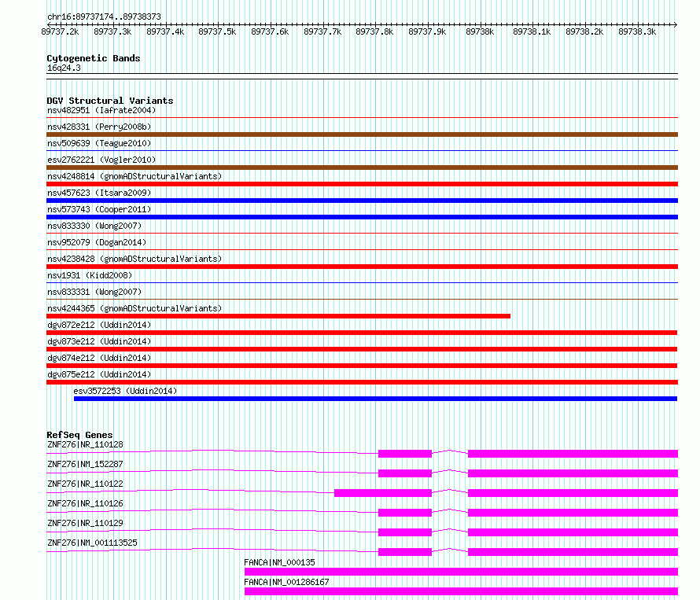The width and height of the screenshot is (700, 600).
Task: Open transcript FANCA|NM_001286167 label
Action: tap(286, 582)
